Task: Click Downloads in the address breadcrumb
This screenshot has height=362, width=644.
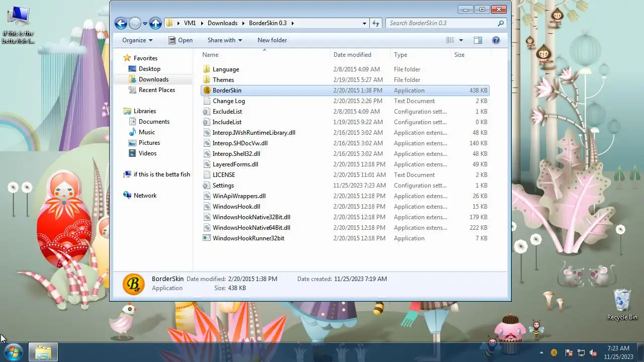Action: (222, 23)
